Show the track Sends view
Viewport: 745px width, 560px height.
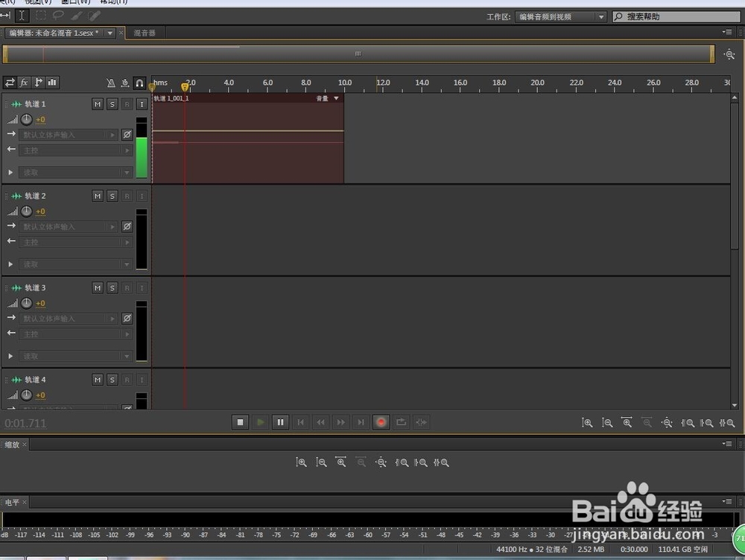[x=39, y=83]
